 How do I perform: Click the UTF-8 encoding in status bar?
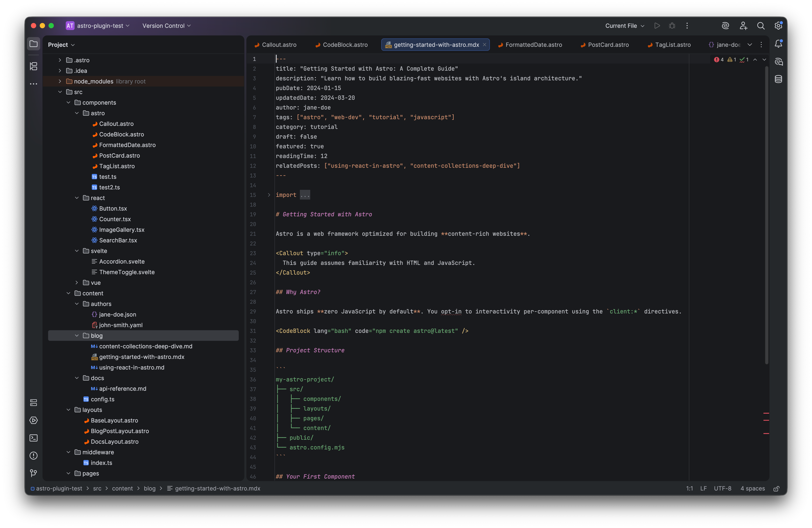722,489
